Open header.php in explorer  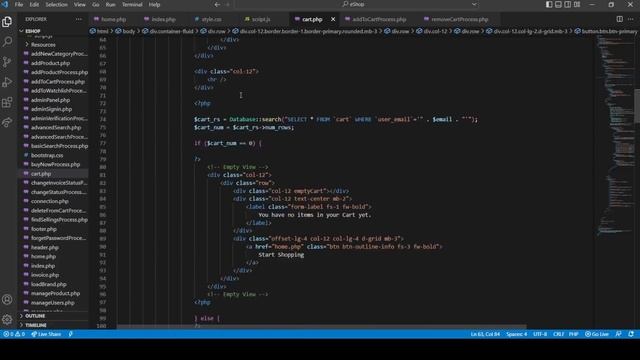point(44,247)
